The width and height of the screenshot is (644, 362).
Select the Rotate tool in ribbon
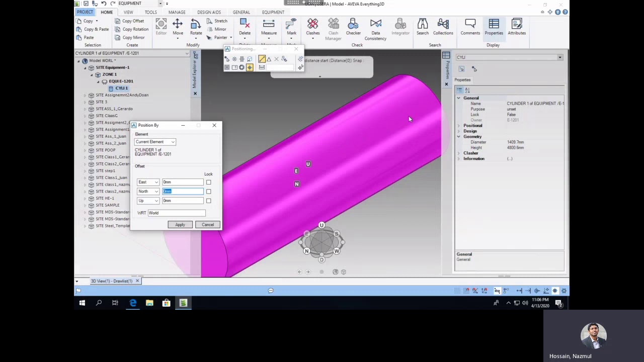click(x=196, y=27)
